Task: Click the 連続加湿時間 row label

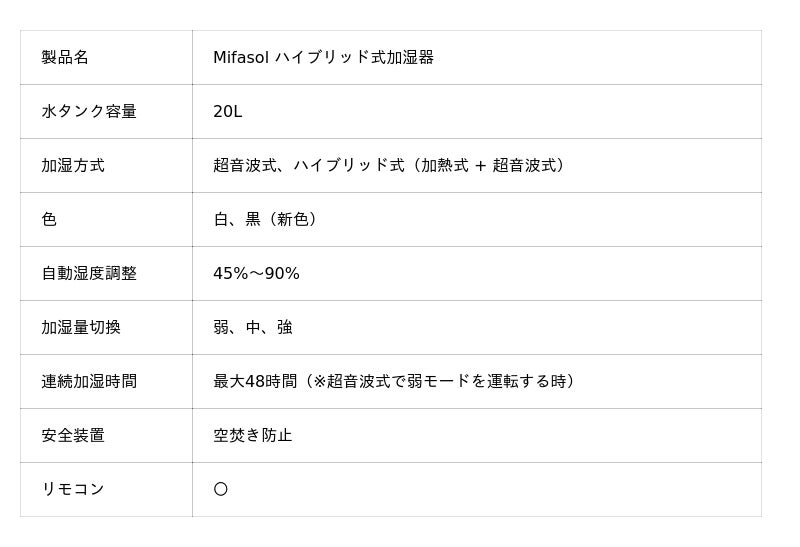Action: (89, 382)
